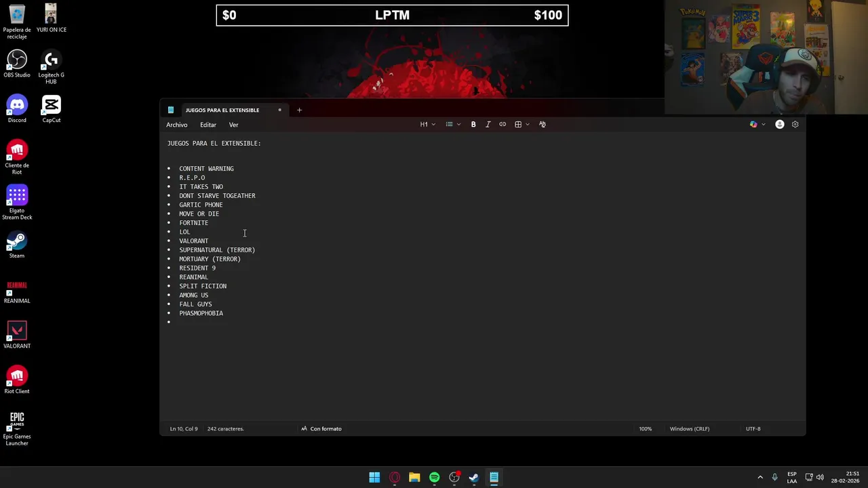Open a new Notepad tab with plus

point(299,110)
